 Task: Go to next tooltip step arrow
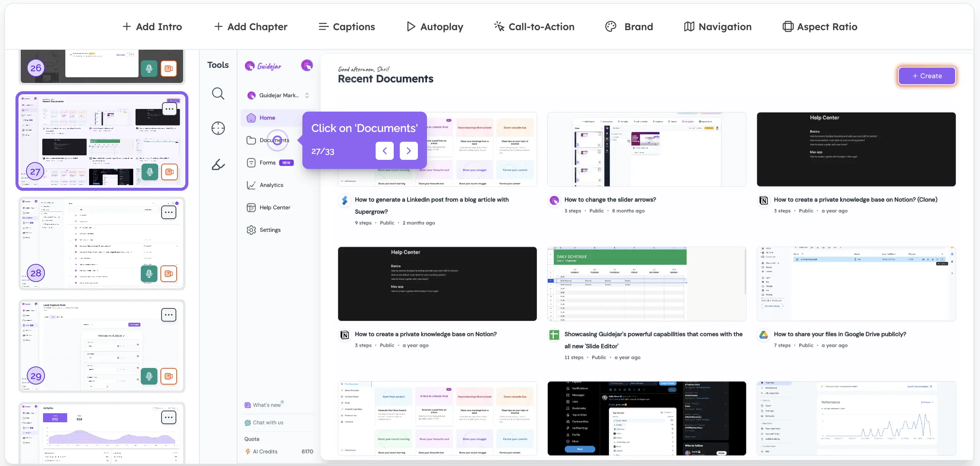point(408,151)
